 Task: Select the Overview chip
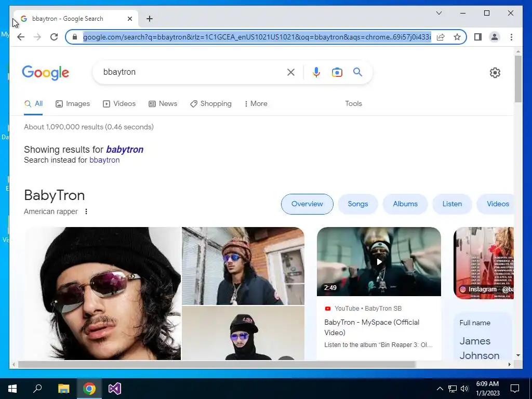pos(307,204)
